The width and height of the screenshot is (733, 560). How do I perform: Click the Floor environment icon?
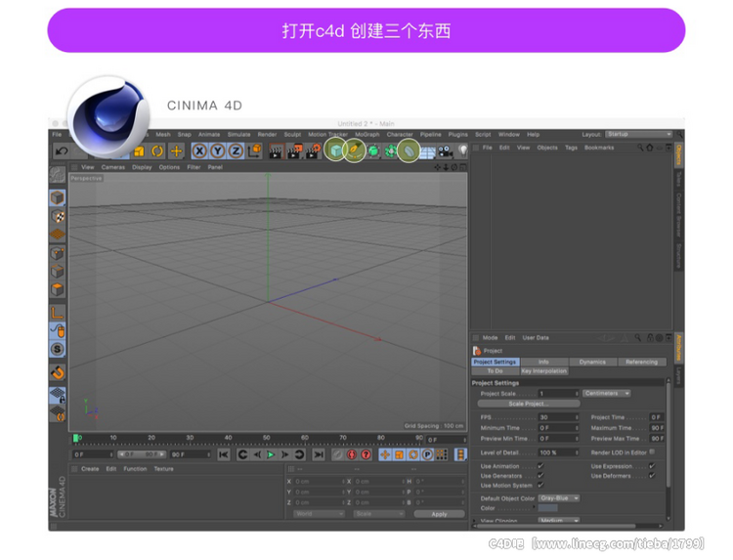(427, 151)
